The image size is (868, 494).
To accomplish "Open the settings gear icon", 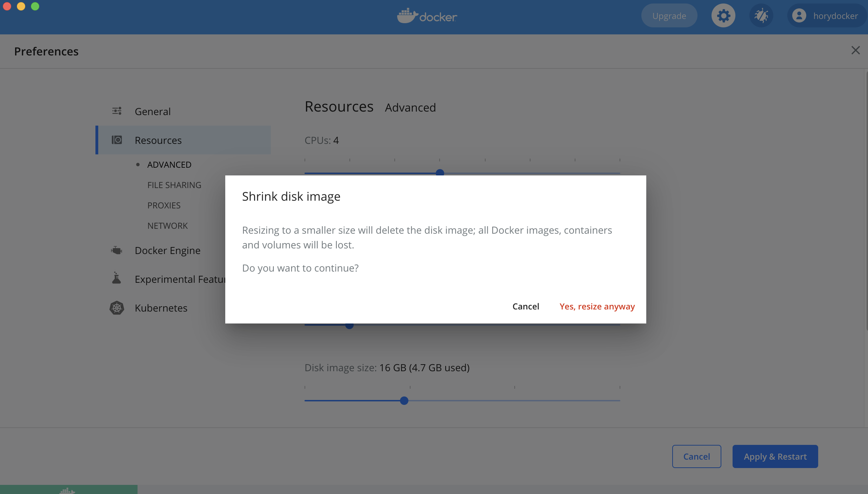I will point(723,16).
